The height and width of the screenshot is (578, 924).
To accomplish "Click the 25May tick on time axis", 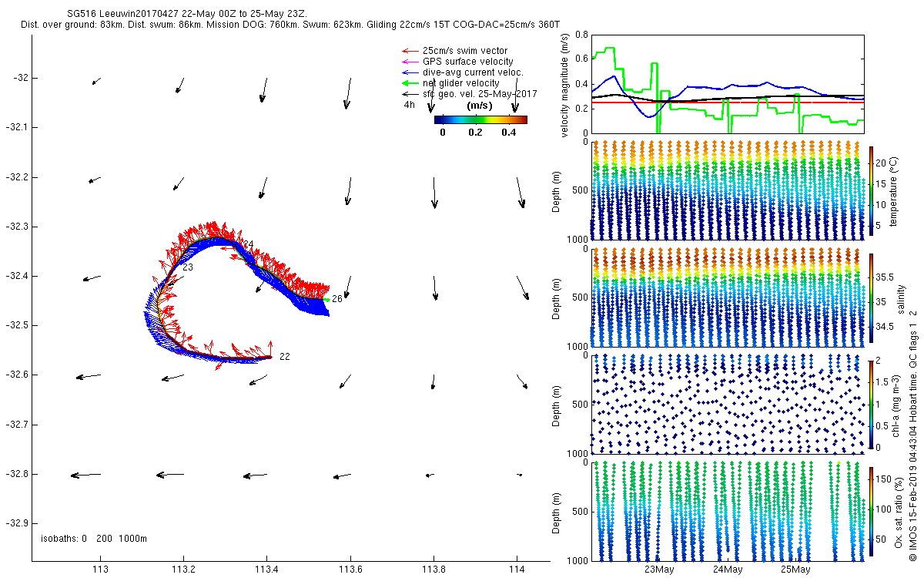I will tap(795, 570).
